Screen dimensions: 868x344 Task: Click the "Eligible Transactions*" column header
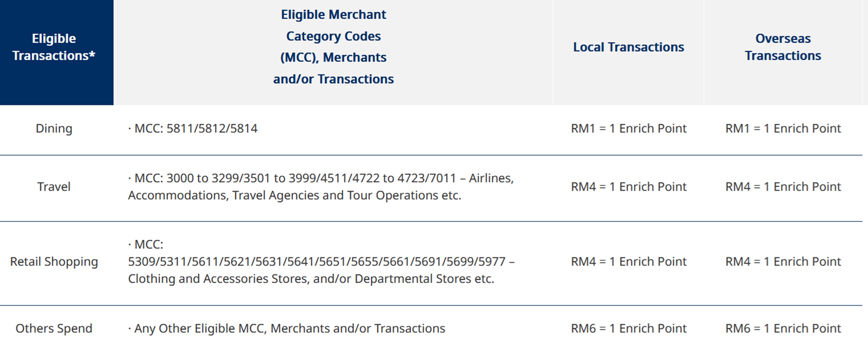[54, 47]
